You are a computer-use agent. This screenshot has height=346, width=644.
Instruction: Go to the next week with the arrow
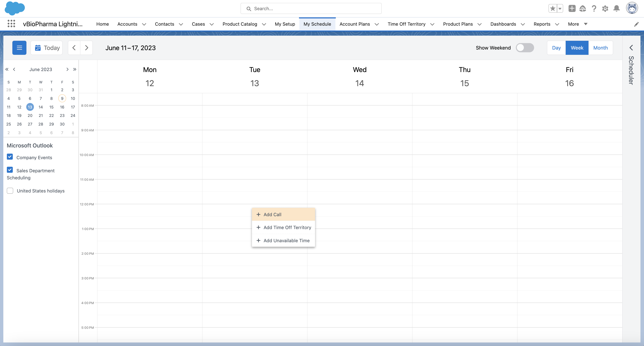click(86, 48)
